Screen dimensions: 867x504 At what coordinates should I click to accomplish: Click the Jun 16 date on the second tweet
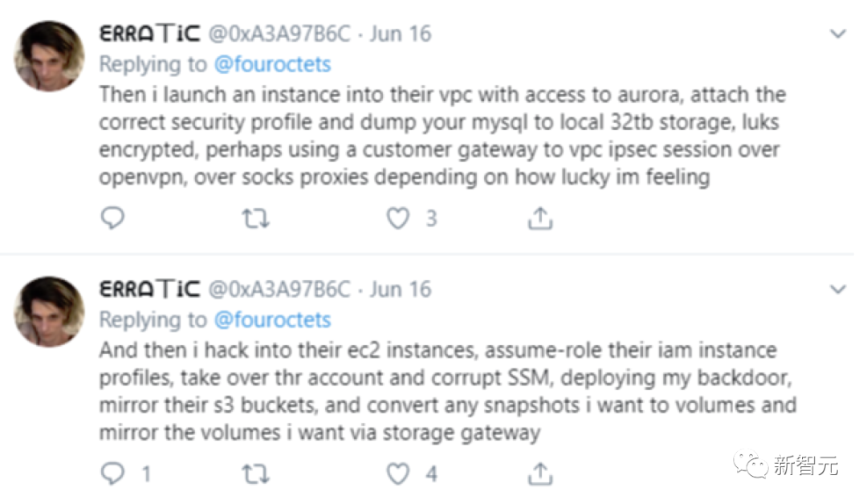click(400, 290)
